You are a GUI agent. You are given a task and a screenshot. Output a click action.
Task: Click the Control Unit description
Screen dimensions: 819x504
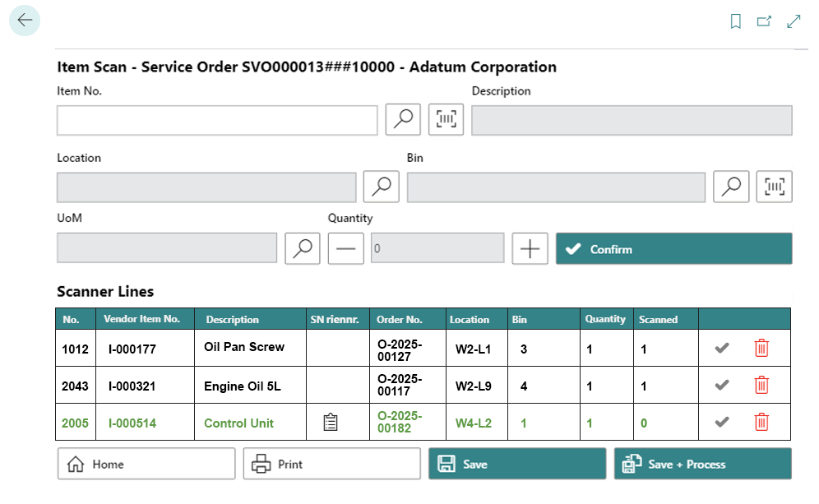[238, 423]
